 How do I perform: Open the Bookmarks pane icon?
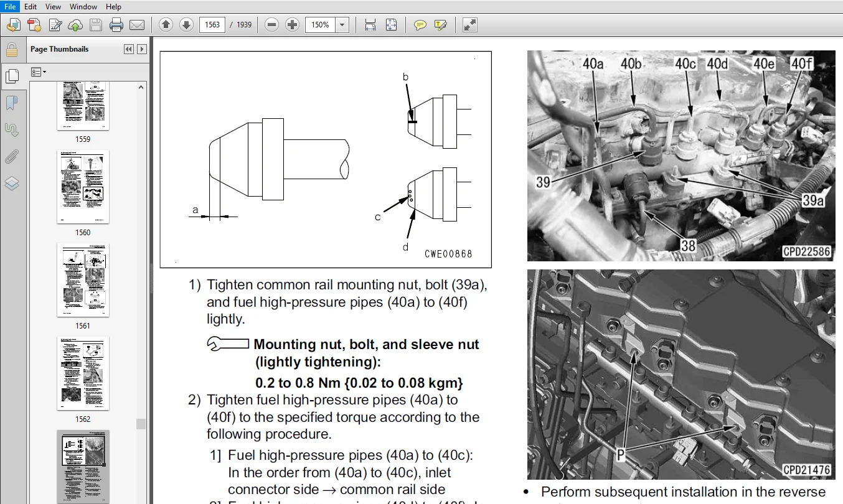(12, 103)
